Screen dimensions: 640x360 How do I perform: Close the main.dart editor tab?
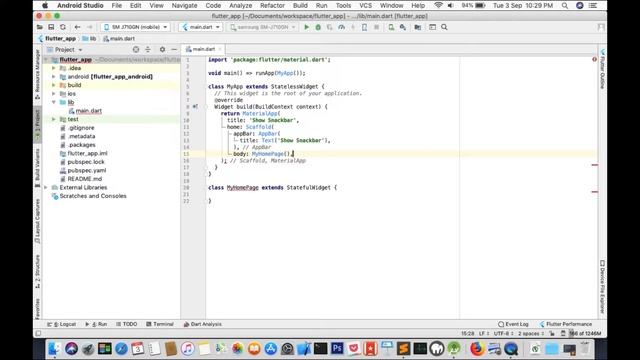tap(220, 49)
